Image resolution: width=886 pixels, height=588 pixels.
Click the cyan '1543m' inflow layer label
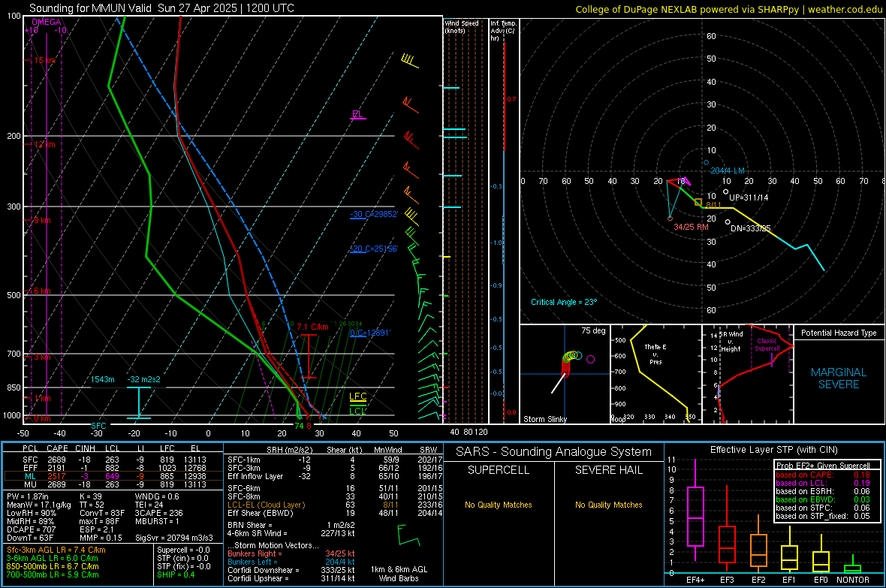[103, 379]
